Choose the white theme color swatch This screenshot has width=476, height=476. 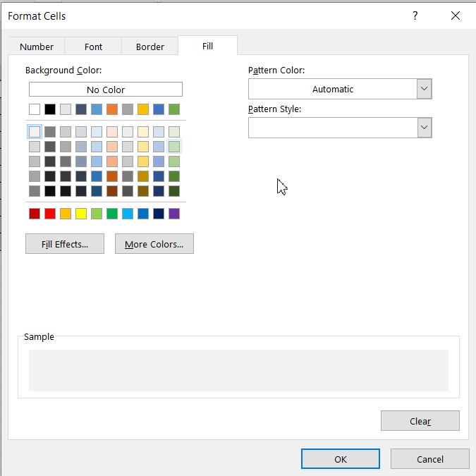[x=35, y=109]
